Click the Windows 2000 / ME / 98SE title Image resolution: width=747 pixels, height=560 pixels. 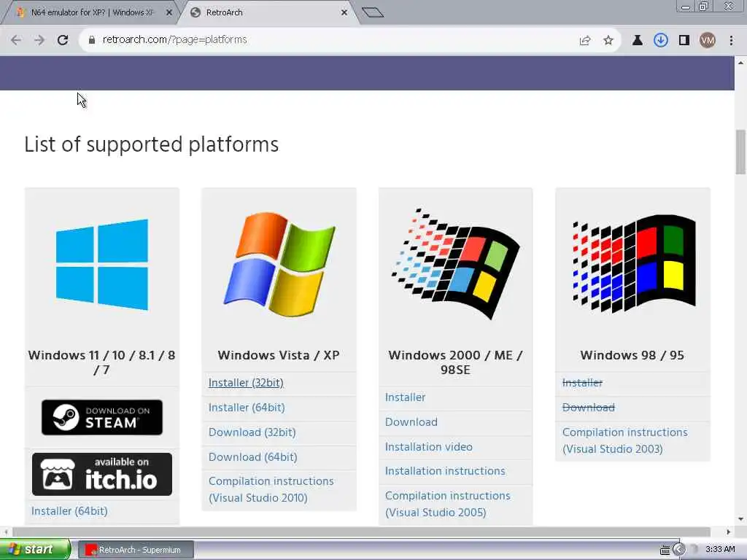click(455, 362)
